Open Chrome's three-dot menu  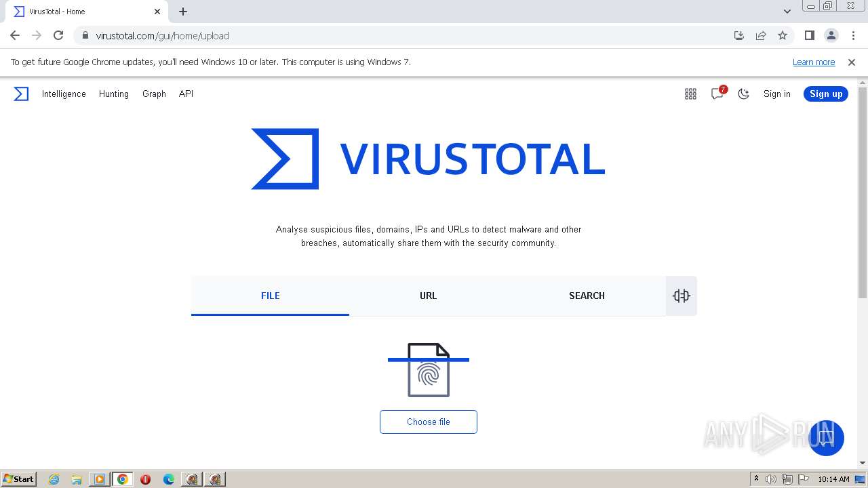853,35
